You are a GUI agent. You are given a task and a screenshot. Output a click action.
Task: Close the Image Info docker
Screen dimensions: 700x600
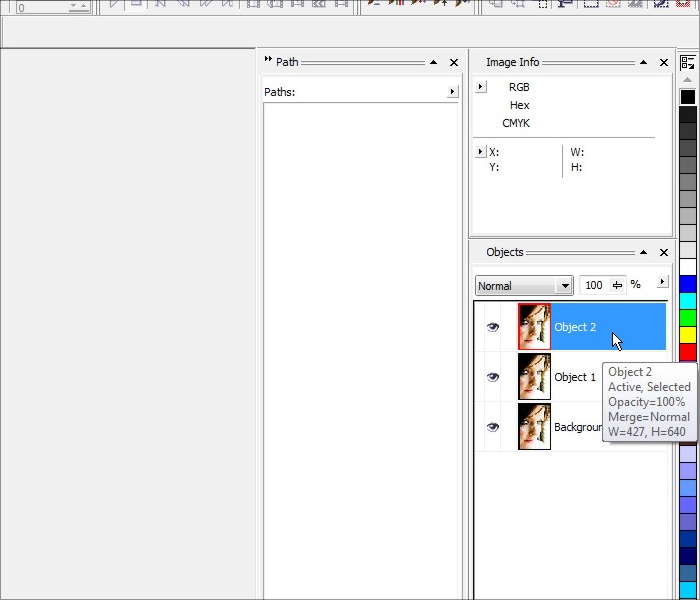pos(663,62)
